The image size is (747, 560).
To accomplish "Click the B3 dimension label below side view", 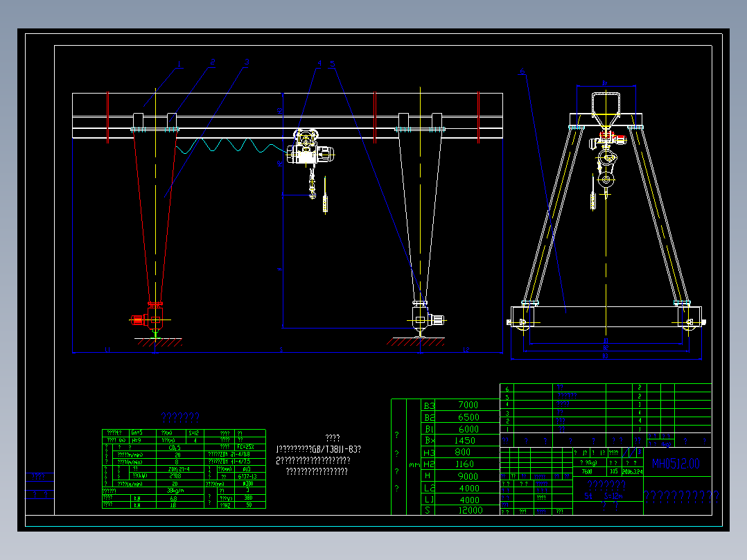I will [605, 356].
